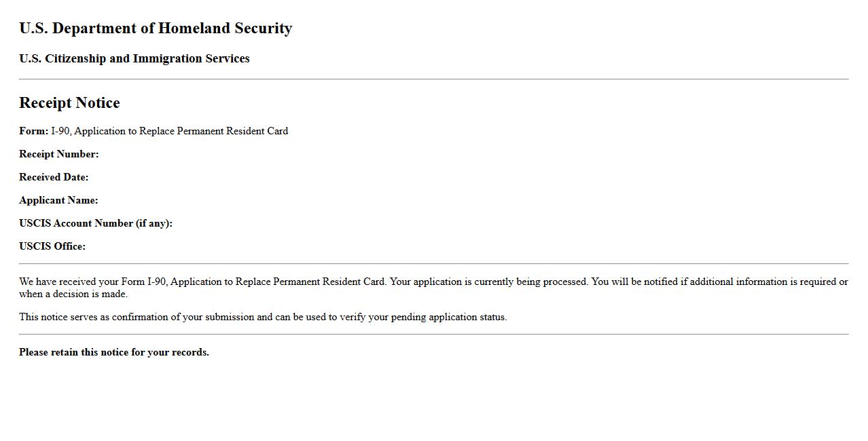The width and height of the screenshot is (868, 441).
Task: Click the I-90 form title text
Action: click(x=170, y=131)
